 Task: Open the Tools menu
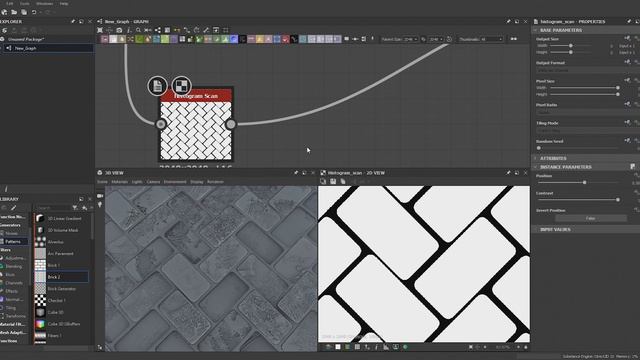pyautogui.click(x=25, y=4)
